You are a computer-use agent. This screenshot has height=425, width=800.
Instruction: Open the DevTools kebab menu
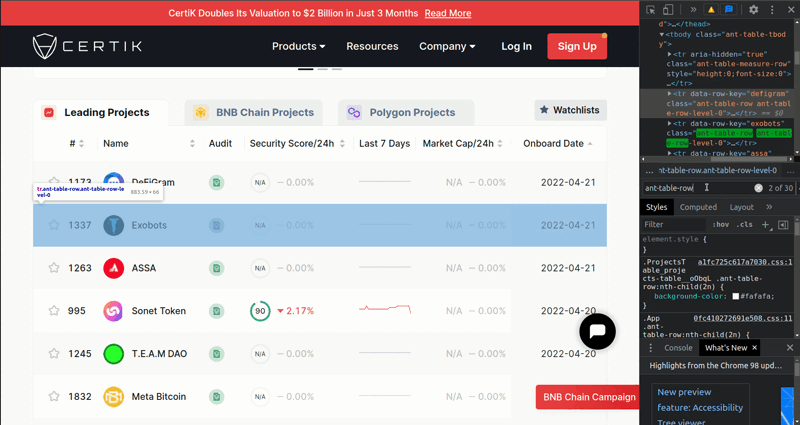772,10
